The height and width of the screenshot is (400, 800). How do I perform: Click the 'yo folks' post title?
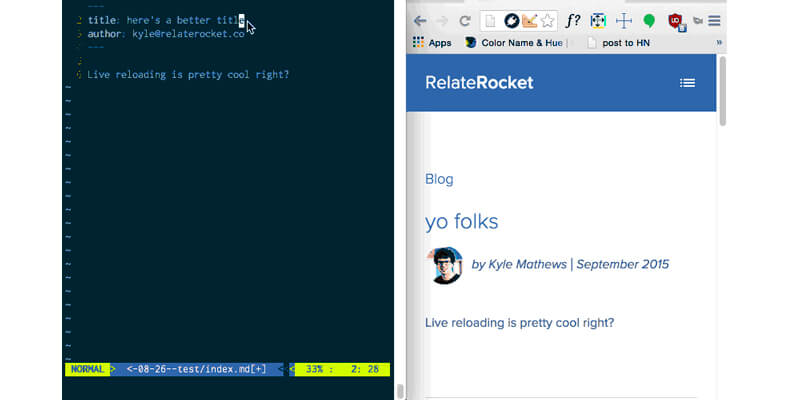click(x=462, y=222)
